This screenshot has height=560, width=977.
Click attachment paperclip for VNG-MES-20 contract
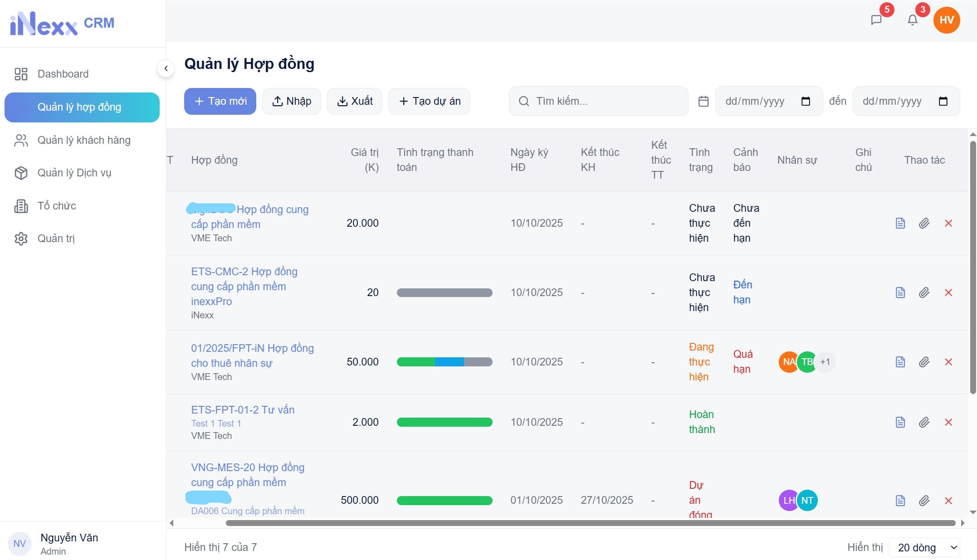(x=924, y=501)
